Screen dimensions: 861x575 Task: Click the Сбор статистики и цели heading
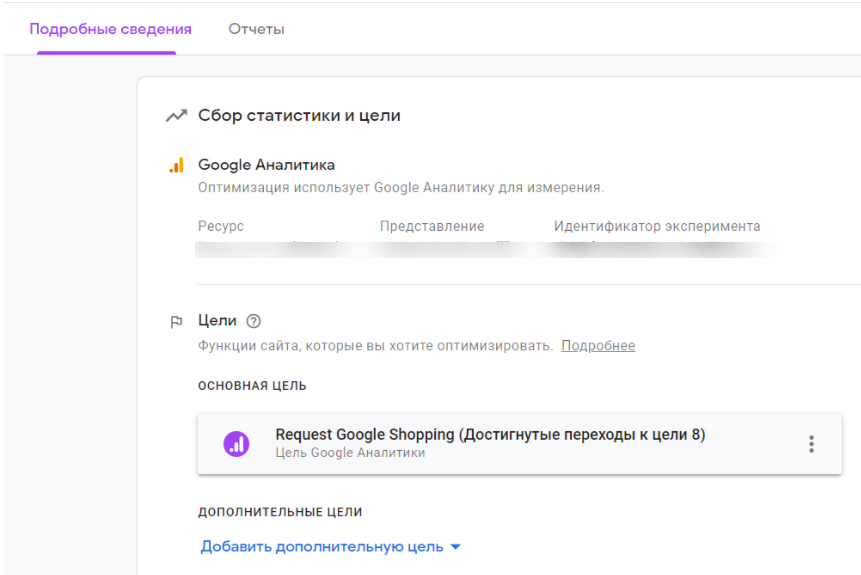click(299, 115)
